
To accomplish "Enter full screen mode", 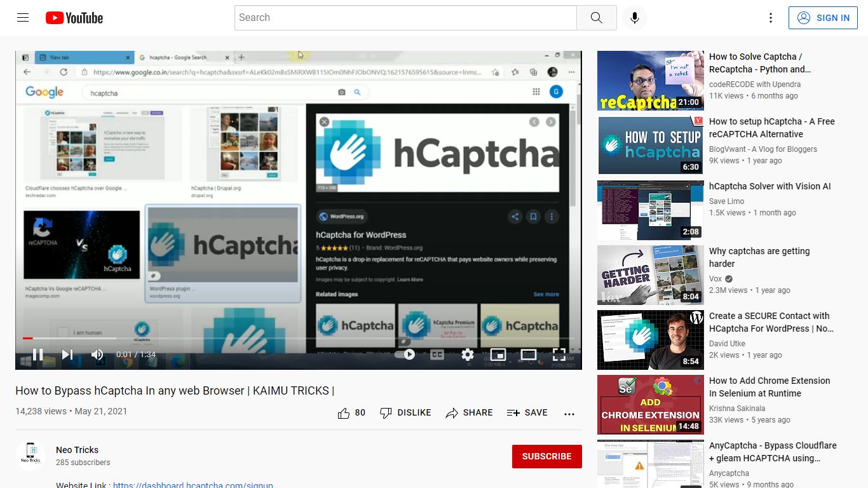I will tap(559, 355).
